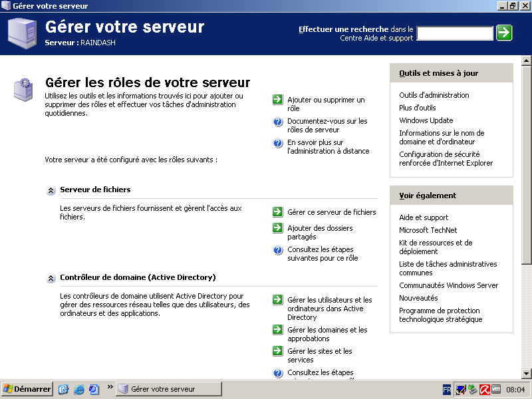Click green arrow beside Ajouter des dossiers partagés

point(278,228)
